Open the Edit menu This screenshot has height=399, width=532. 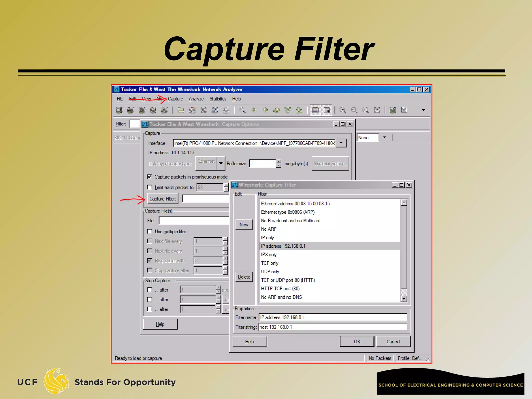pyautogui.click(x=132, y=99)
